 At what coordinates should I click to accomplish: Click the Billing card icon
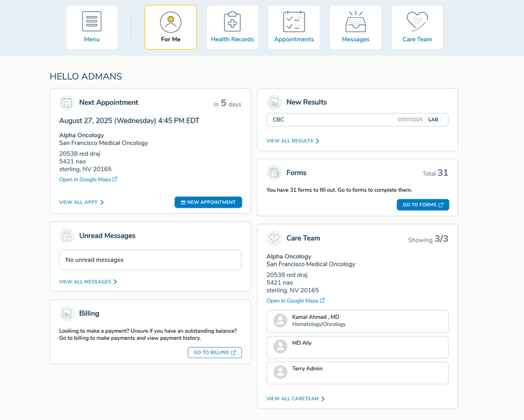point(67,314)
